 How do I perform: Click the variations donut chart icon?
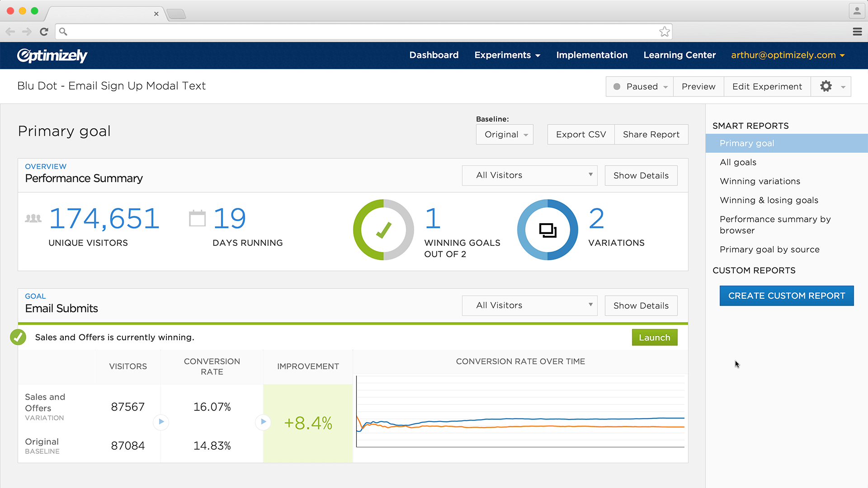[x=547, y=230]
